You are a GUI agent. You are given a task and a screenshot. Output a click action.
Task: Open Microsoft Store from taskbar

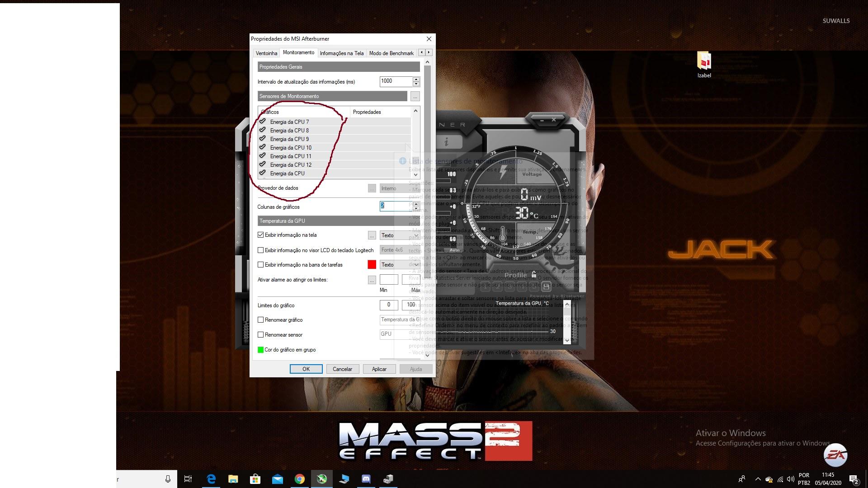click(255, 479)
